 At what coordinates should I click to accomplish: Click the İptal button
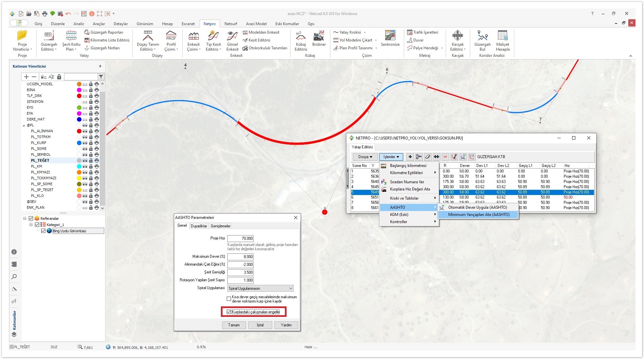tap(260, 325)
